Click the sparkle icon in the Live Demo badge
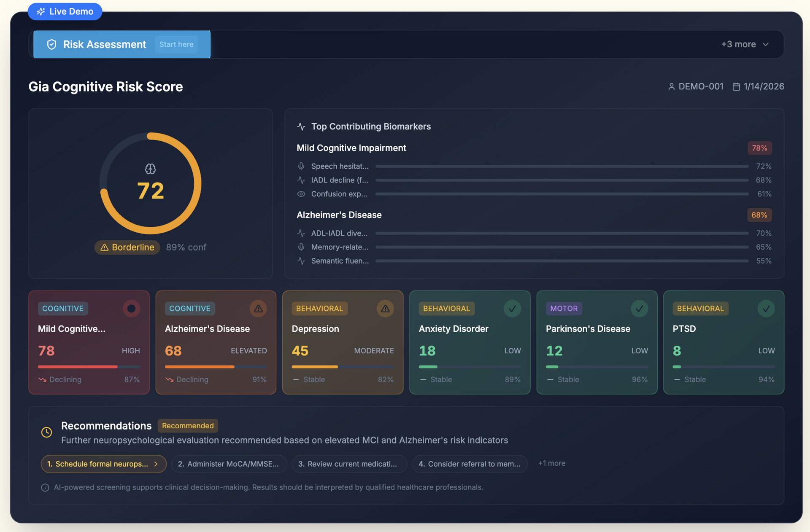 [x=41, y=11]
